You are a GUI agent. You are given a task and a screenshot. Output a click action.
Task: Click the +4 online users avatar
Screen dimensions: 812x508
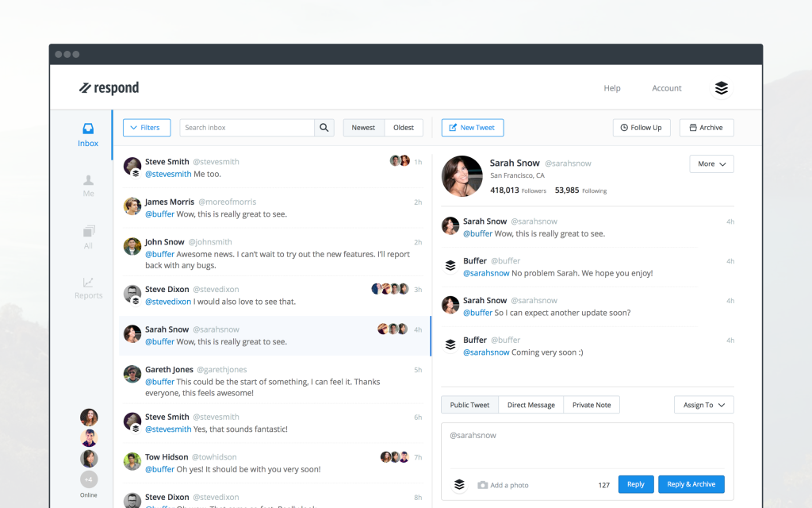(89, 479)
